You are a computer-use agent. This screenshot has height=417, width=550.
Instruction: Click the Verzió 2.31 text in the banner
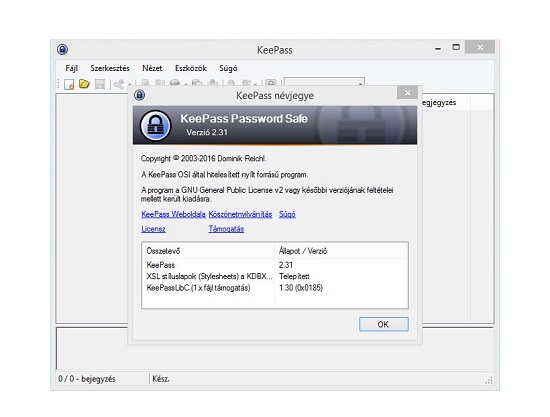207,133
